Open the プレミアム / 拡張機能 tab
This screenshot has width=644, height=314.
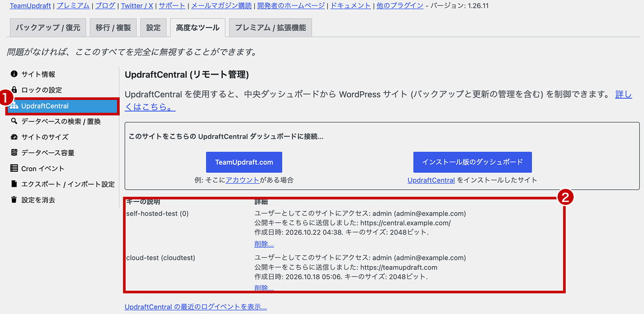tap(270, 27)
